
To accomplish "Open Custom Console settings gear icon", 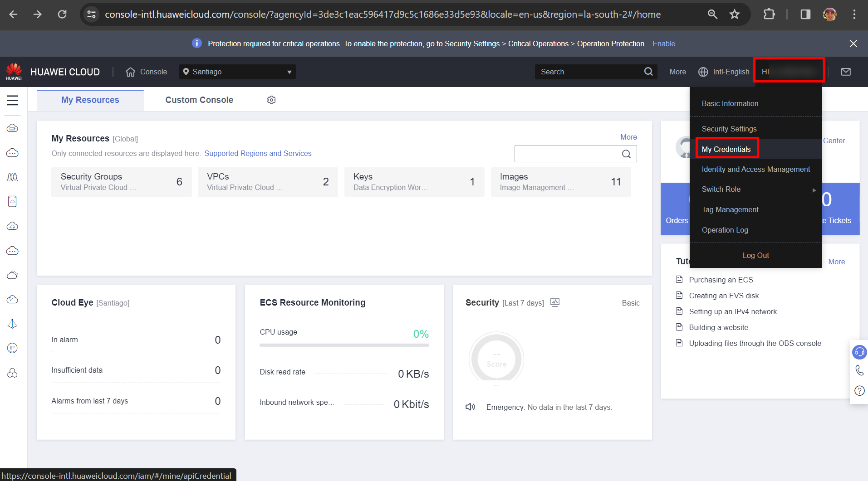I will 271,100.
